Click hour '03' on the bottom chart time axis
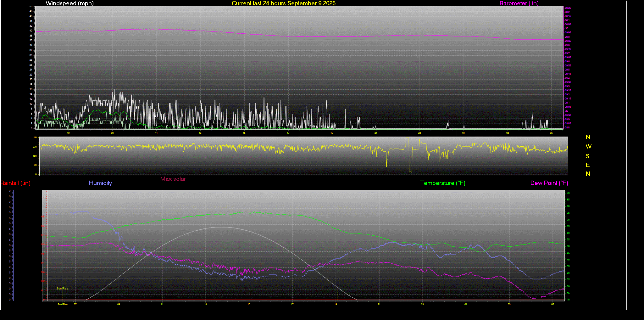Image resolution: width=644 pixels, height=320 pixels. coord(509,304)
